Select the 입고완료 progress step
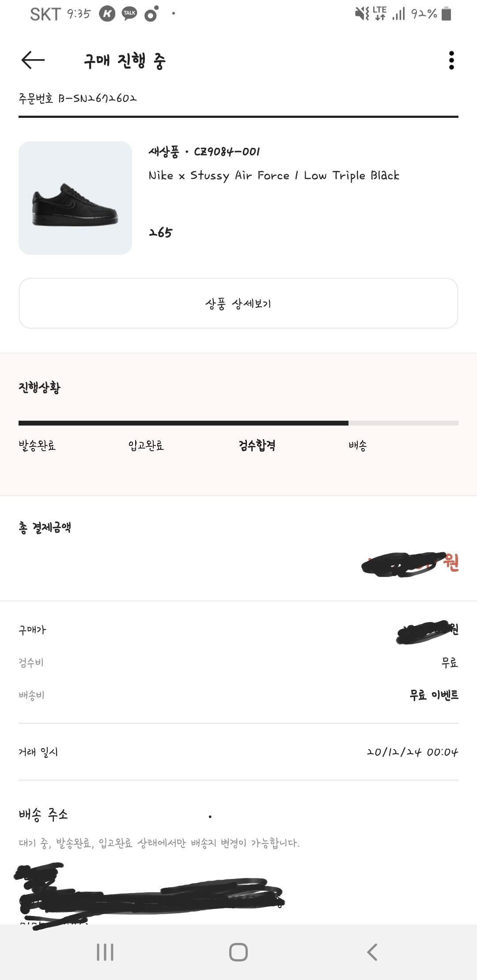477x980 pixels. (146, 445)
